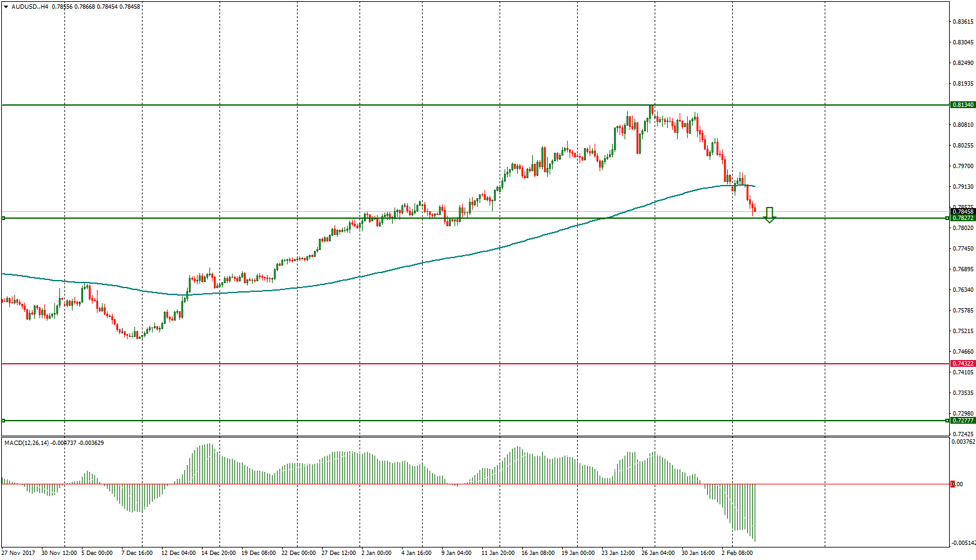This screenshot has height=560, width=976.
Task: Click the 2 Feb 08:00 time label
Action: pyautogui.click(x=737, y=553)
